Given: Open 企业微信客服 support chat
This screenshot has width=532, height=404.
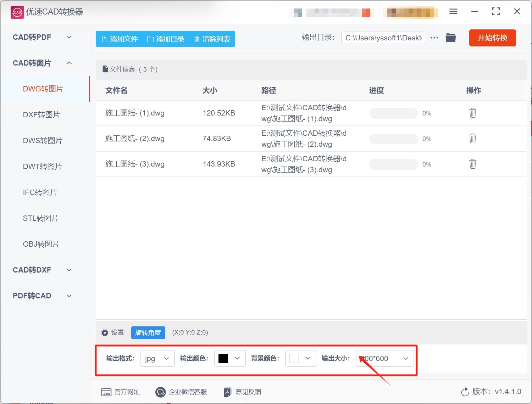Looking at the screenshot, I should click(181, 392).
